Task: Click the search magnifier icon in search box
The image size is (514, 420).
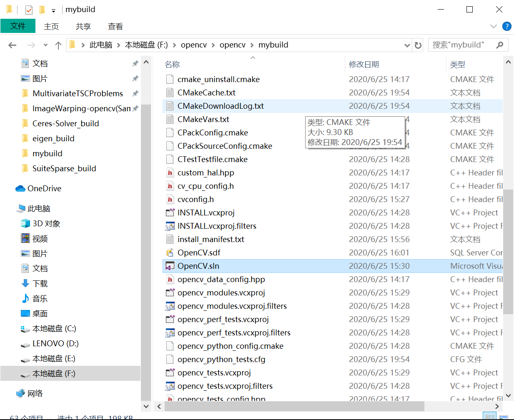Action: pos(500,45)
